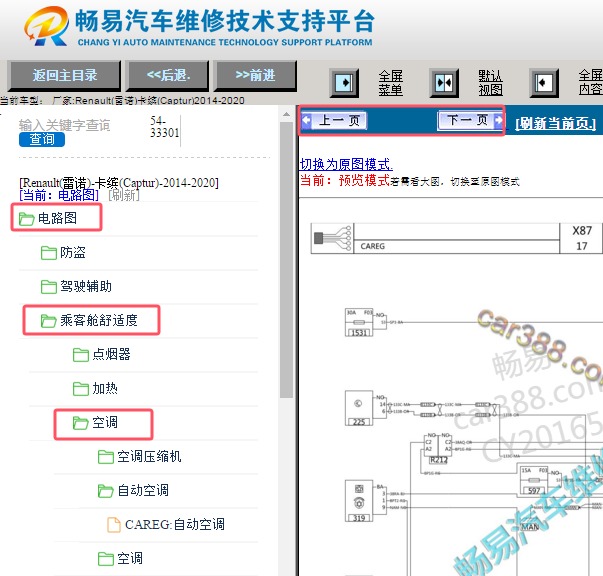Click the connector icon in diagram header
This screenshot has height=576, width=603.
click(333, 238)
